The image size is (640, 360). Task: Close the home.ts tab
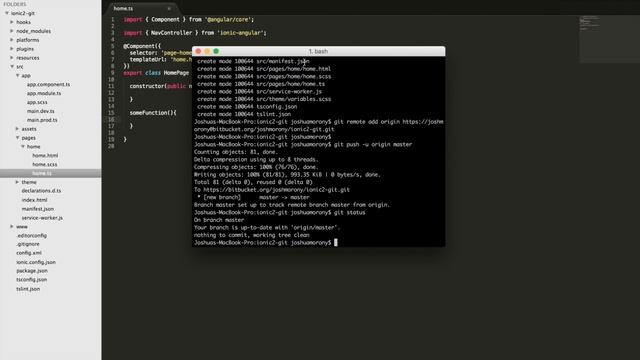[x=169, y=9]
